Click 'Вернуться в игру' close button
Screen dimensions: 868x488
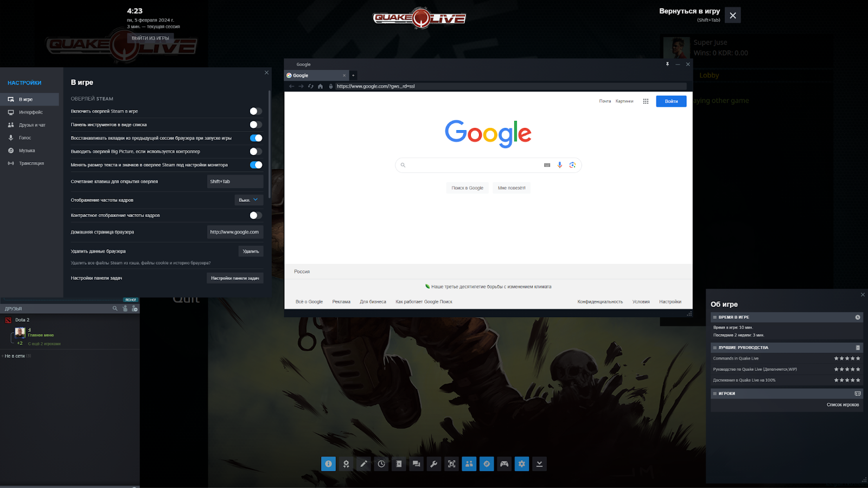coord(733,15)
